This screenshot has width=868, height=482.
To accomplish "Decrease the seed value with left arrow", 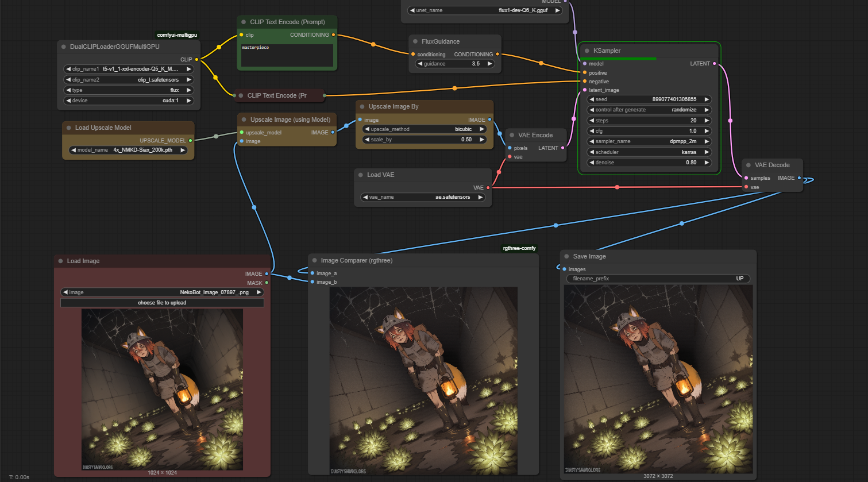I will click(x=592, y=99).
